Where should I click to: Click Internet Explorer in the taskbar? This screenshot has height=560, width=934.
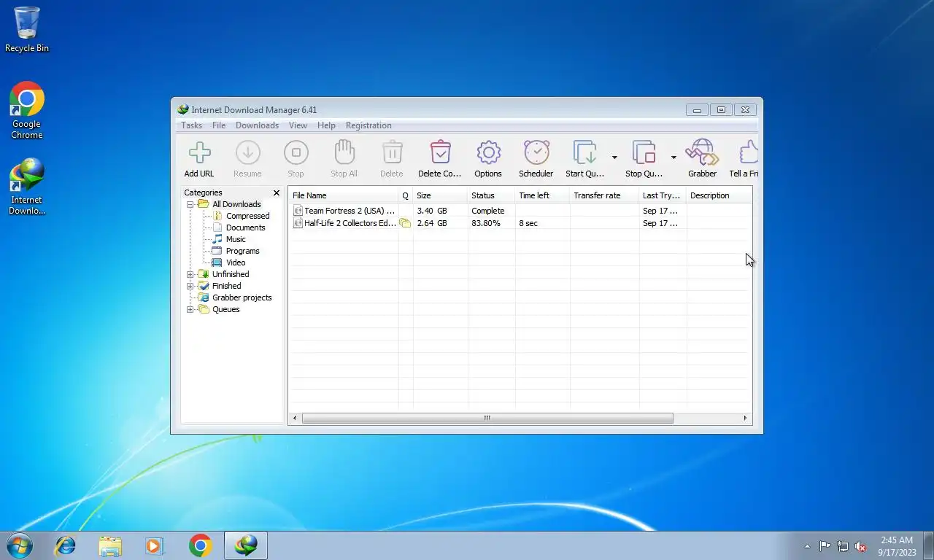pos(66,545)
